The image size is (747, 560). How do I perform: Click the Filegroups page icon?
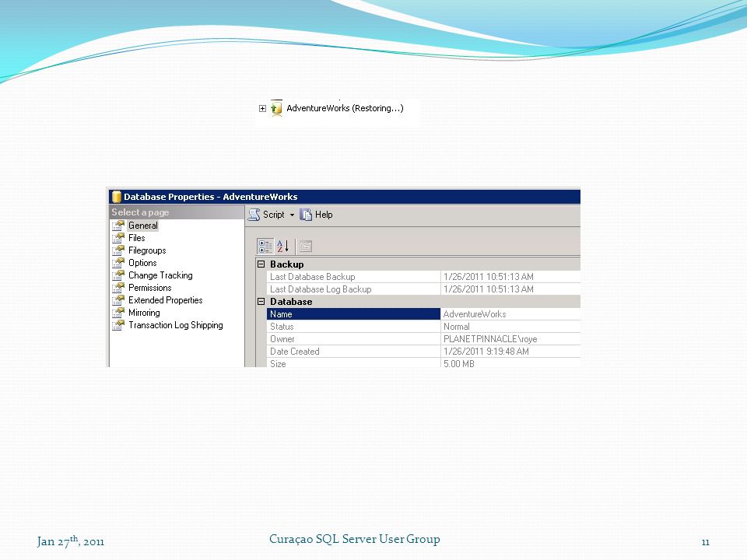[118, 250]
